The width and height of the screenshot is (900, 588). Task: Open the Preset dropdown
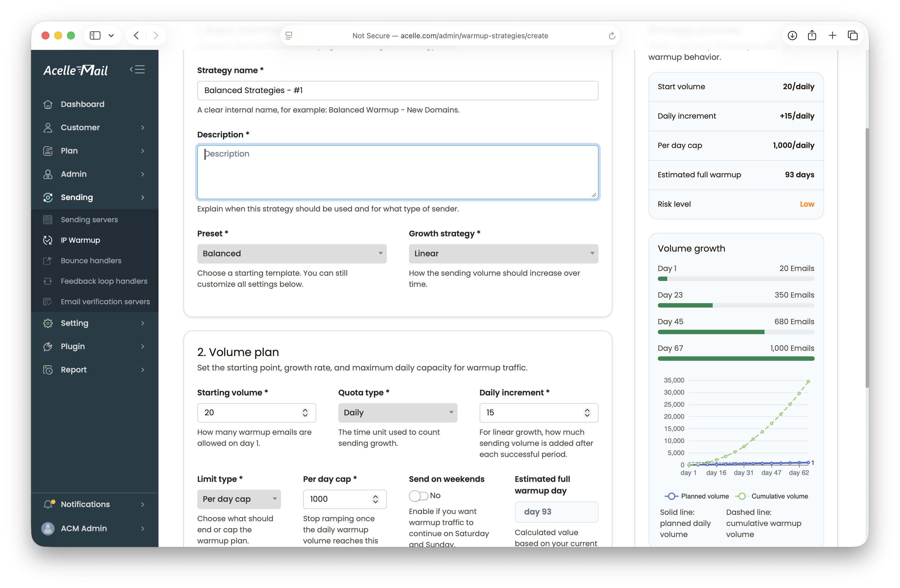point(292,254)
